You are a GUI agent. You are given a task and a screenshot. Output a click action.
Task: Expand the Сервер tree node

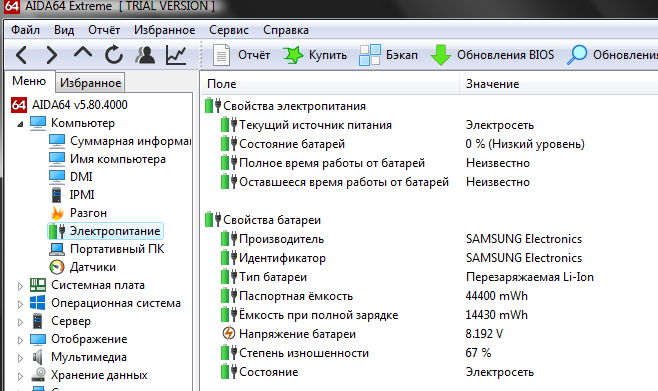[20, 322]
